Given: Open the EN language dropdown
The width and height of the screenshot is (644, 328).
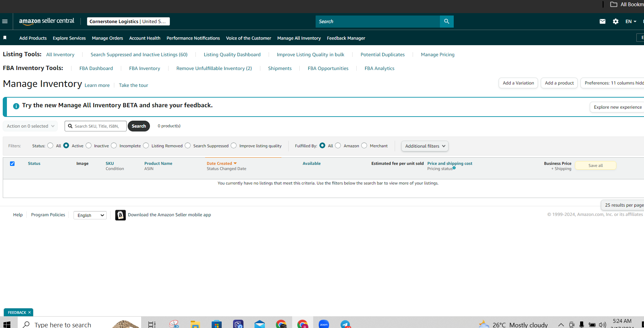Looking at the screenshot, I should (631, 21).
